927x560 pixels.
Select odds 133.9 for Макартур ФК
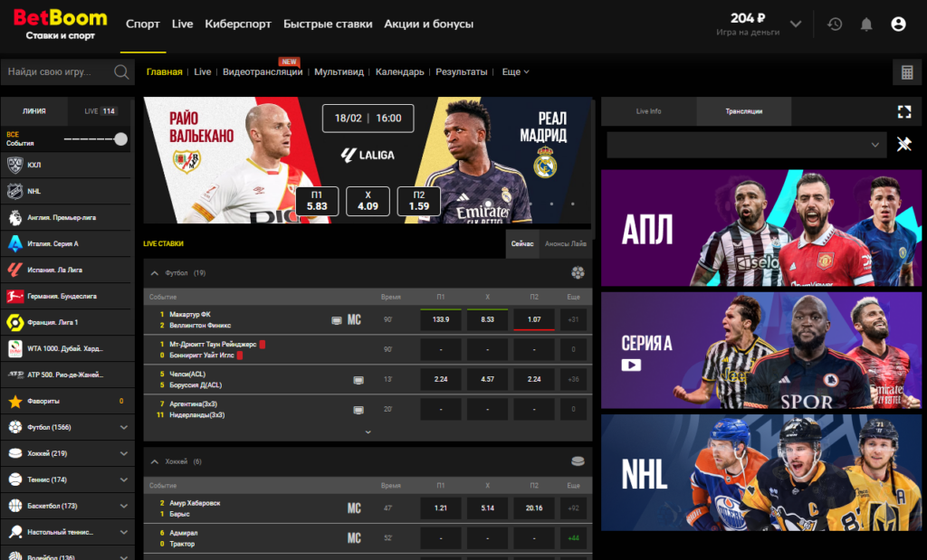point(441,319)
